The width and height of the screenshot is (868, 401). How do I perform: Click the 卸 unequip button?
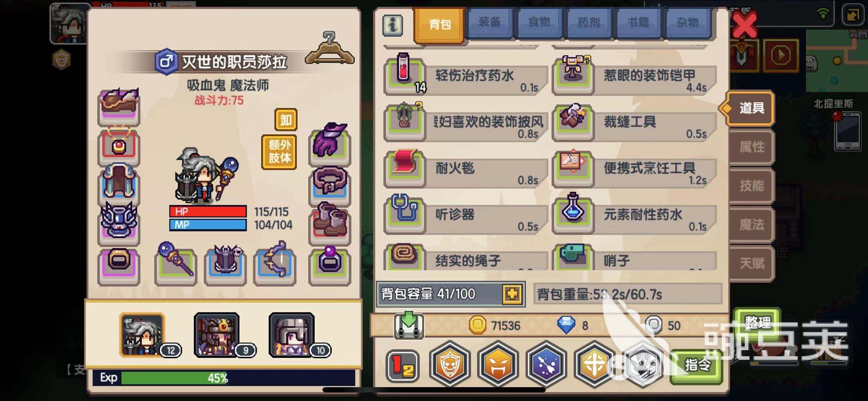click(x=286, y=120)
